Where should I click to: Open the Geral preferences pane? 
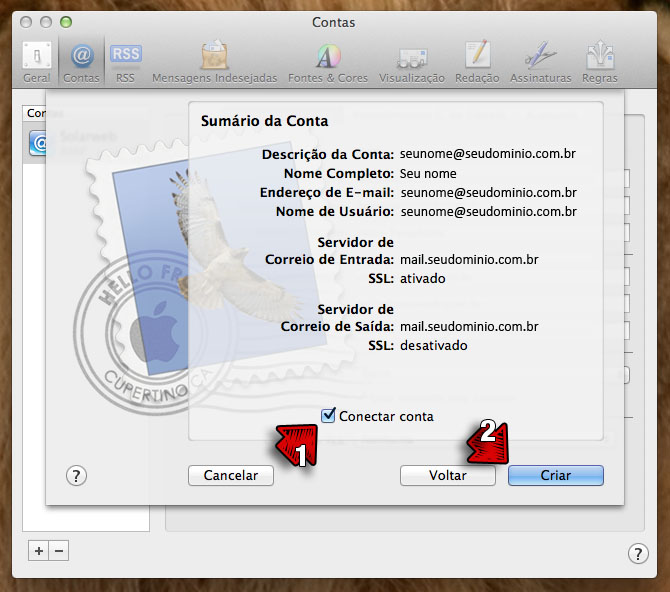(x=37, y=62)
